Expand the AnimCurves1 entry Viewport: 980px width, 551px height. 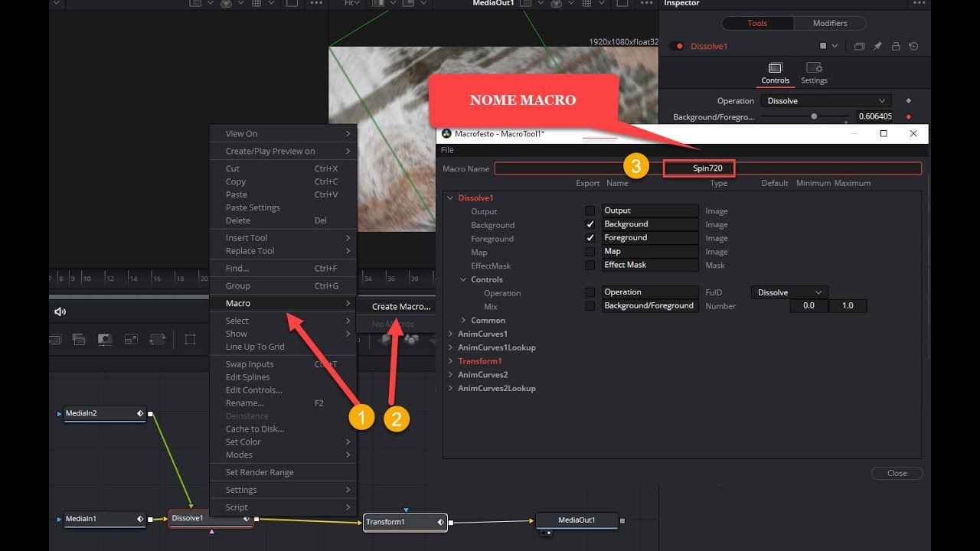(x=450, y=334)
